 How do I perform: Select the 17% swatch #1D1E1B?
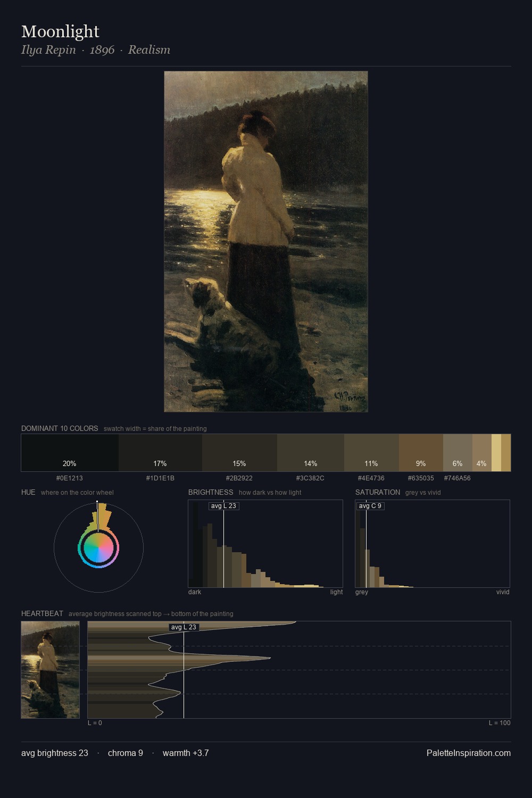pos(160,453)
